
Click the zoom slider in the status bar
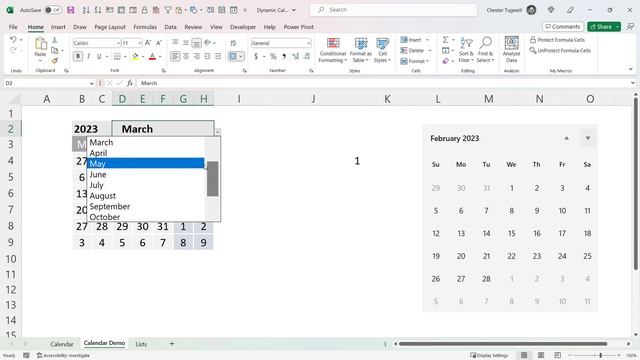coord(600,356)
